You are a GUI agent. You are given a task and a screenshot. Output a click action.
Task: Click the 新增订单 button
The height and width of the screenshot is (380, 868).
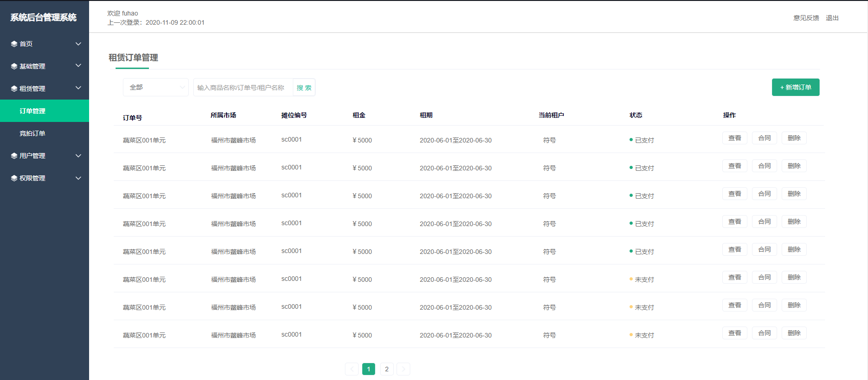click(x=795, y=87)
